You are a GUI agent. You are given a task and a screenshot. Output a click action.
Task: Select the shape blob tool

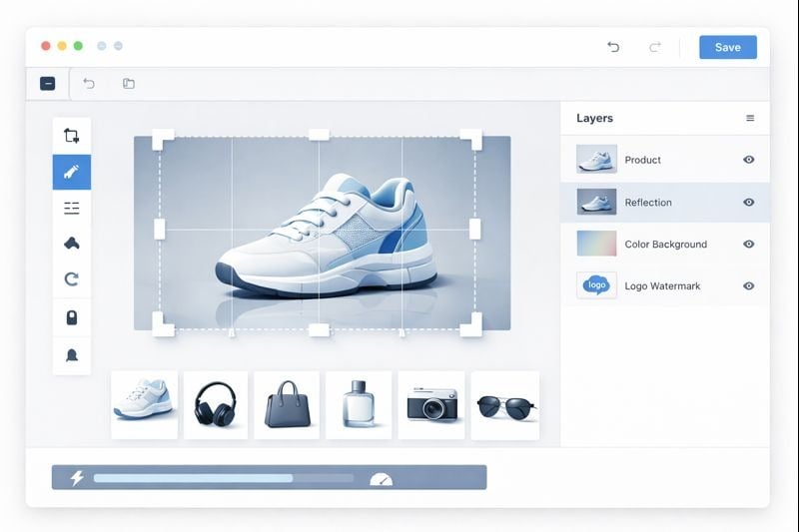coord(71,244)
